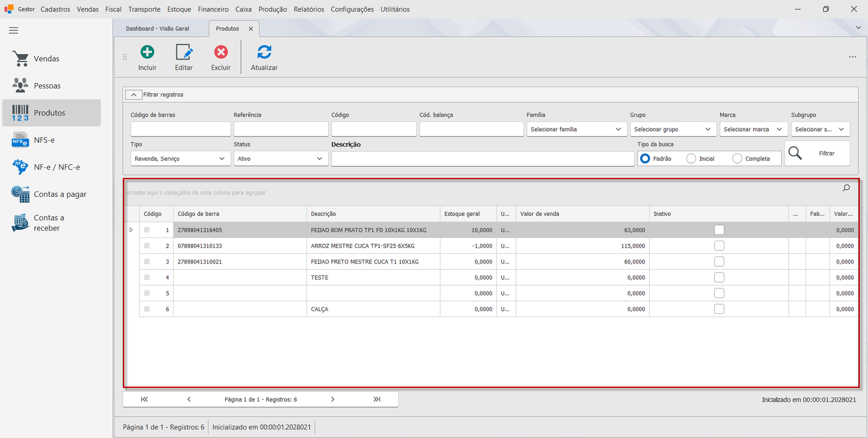Switch to Dashboard - Visão Geral tab
The image size is (868, 438).
158,29
